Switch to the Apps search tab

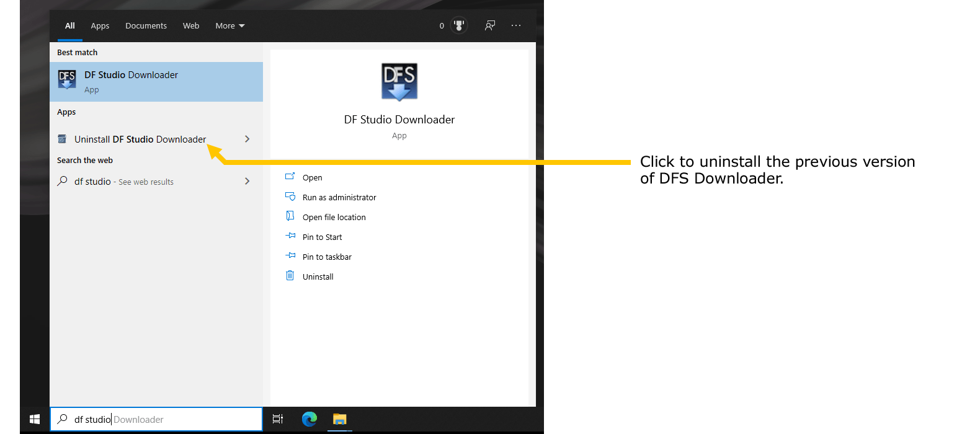(100, 25)
